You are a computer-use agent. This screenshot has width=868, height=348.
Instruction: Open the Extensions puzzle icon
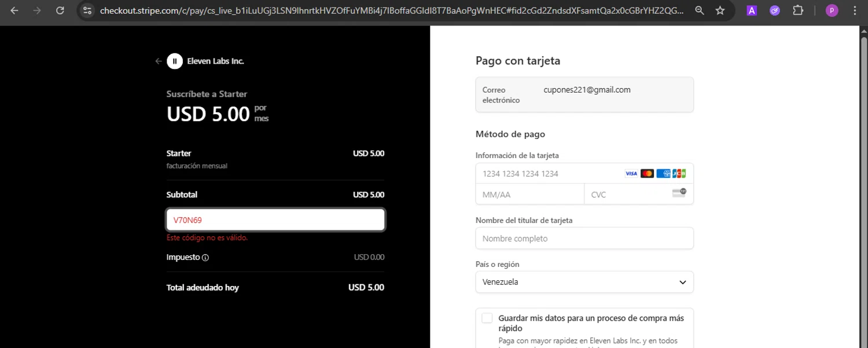[798, 10]
